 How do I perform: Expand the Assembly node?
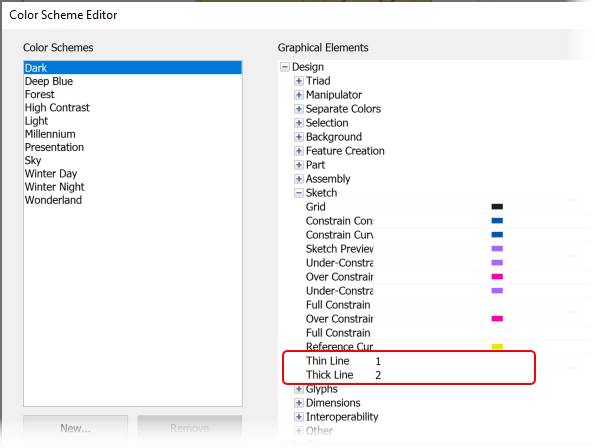[x=299, y=179]
